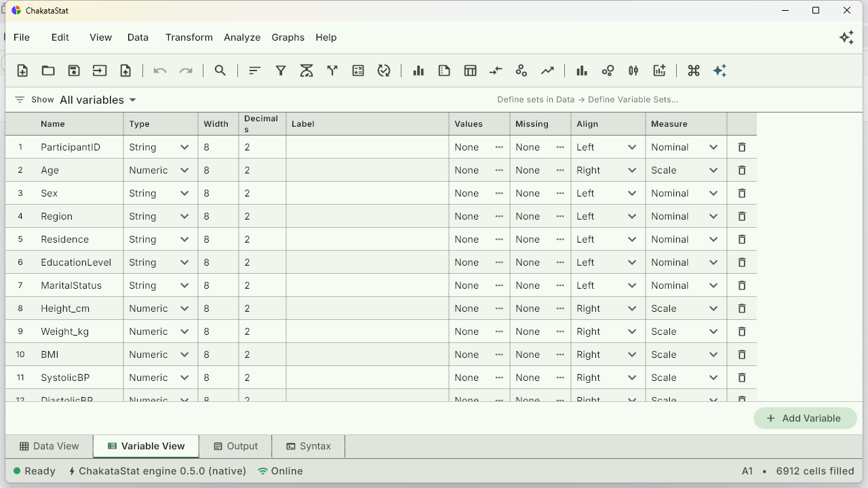Screen dimensions: 868x488
Task: Open search with the magnifier icon
Action: pyautogui.click(x=220, y=70)
